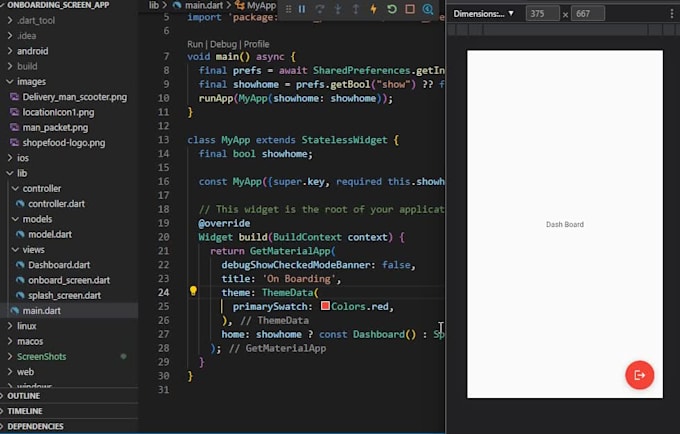The height and width of the screenshot is (434, 680).
Task: Click the lib breadcrumb segment
Action: pyautogui.click(x=154, y=5)
